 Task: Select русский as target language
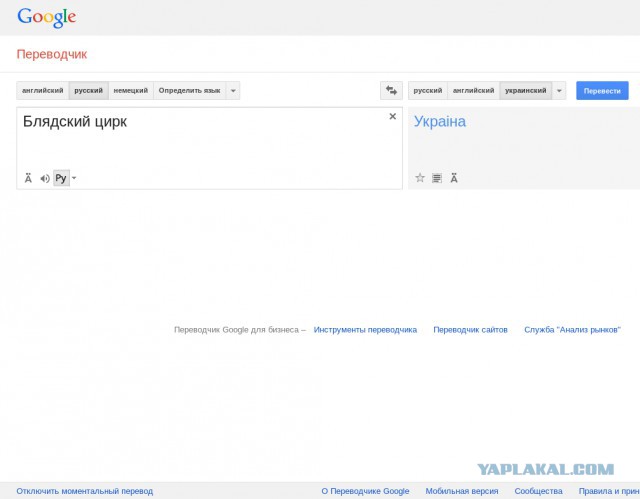[x=428, y=90]
